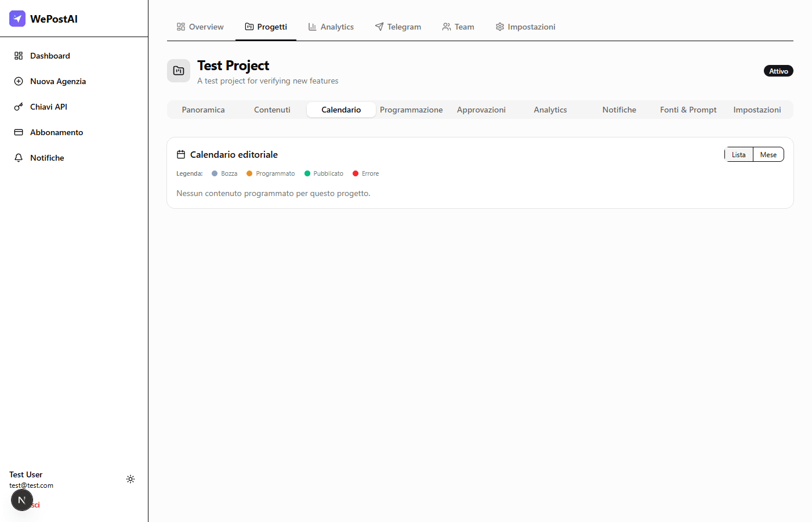The height and width of the screenshot is (522, 812).
Task: Open the Chiavi API key item
Action: point(49,107)
